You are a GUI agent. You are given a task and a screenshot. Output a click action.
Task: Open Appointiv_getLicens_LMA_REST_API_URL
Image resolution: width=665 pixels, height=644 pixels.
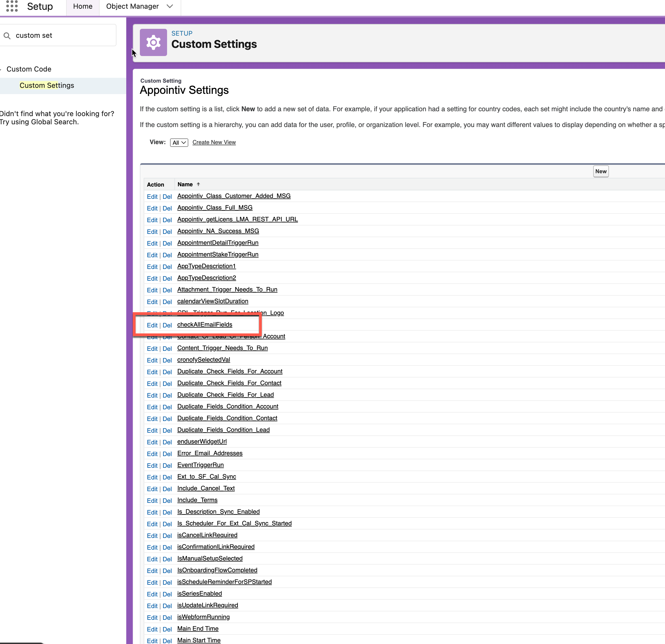coord(238,219)
